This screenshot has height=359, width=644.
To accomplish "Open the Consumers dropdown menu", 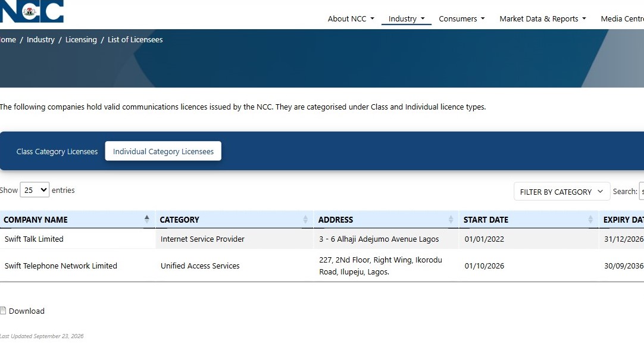I will [462, 19].
